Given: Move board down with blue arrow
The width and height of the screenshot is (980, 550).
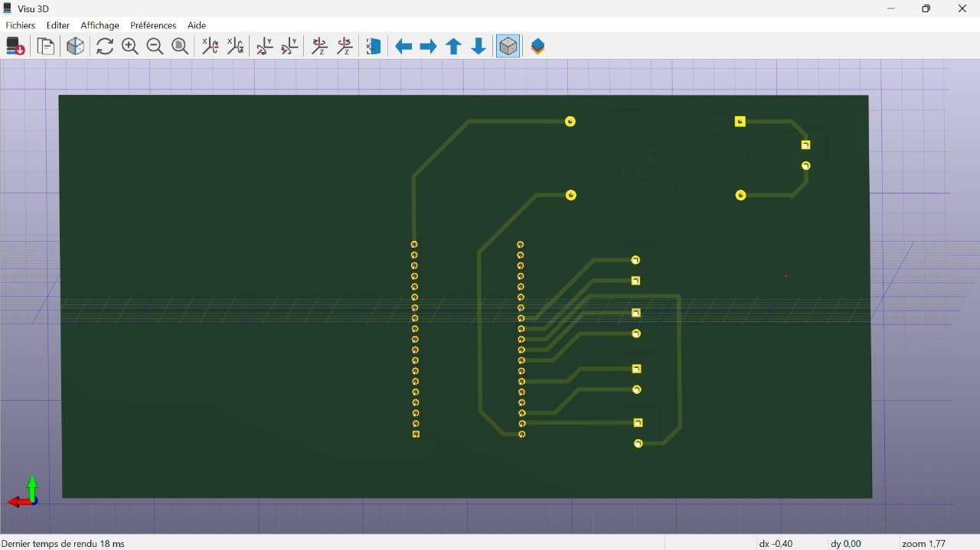Looking at the screenshot, I should (479, 47).
